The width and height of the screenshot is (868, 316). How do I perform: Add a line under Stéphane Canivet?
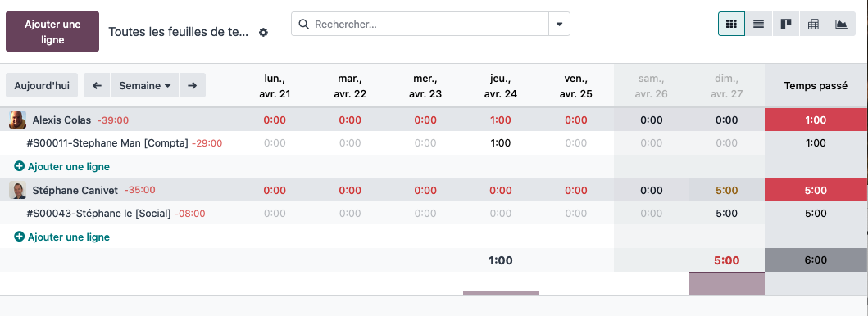tap(62, 237)
